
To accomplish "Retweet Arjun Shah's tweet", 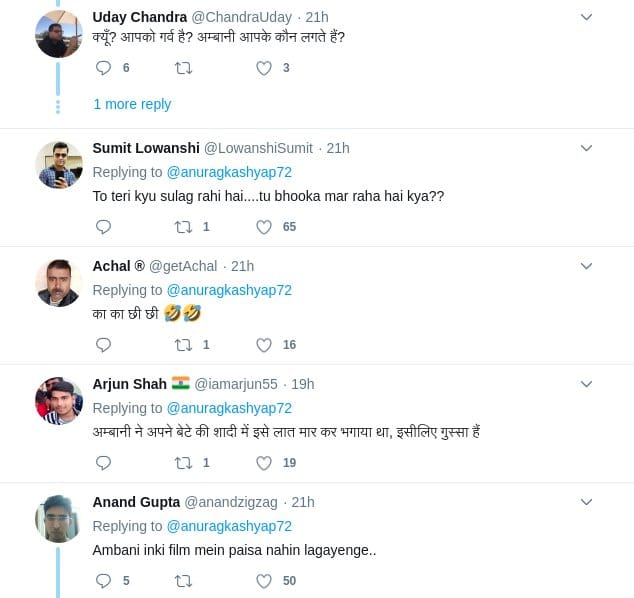I will click(x=183, y=463).
